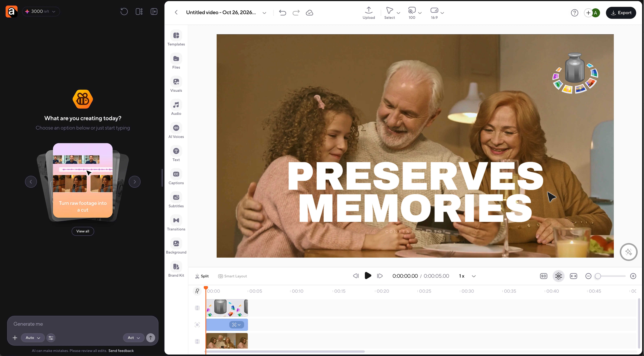The image size is (644, 356).
Task: Open the help question mark icon
Action: coord(574,13)
